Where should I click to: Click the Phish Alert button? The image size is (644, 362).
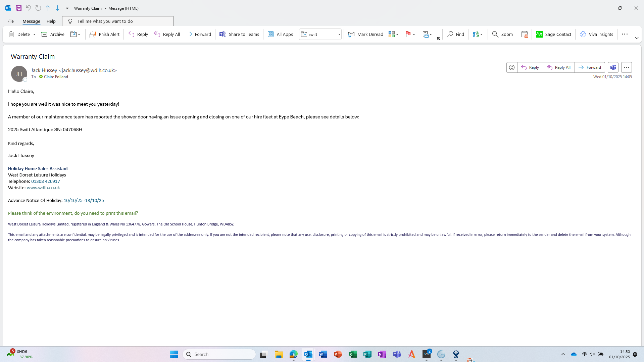(x=105, y=34)
